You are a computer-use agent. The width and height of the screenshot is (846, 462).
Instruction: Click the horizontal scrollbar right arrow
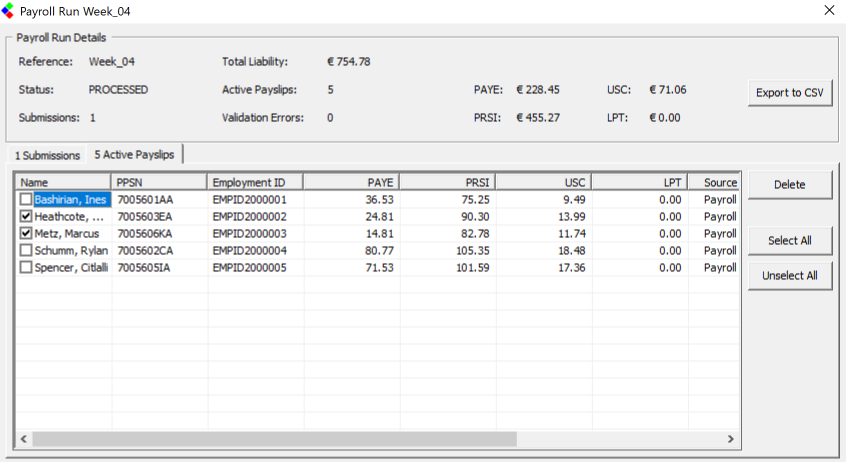click(731, 439)
